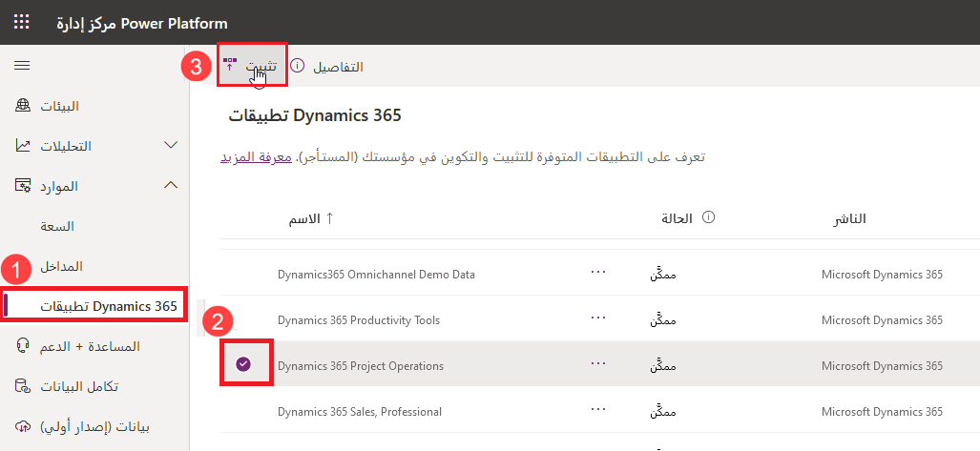
Task: Open the app launcher waffle icon
Action: tap(21, 23)
